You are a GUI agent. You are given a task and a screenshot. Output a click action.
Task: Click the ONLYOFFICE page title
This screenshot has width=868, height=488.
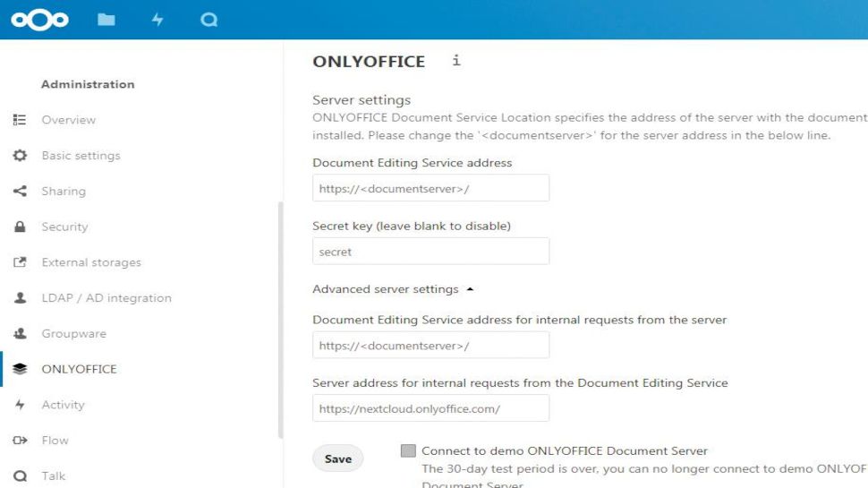click(x=369, y=62)
